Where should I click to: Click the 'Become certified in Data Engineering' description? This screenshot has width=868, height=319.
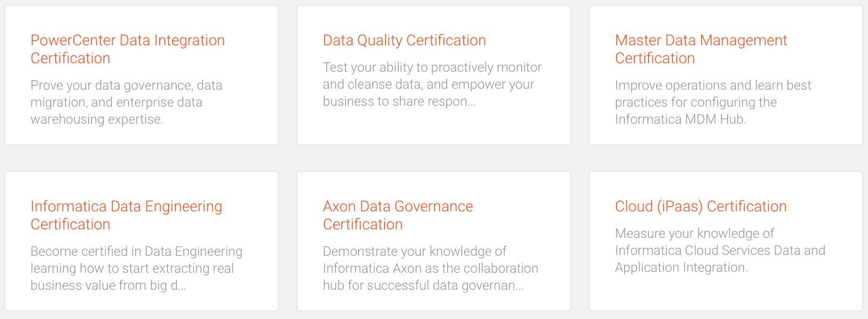point(136,268)
